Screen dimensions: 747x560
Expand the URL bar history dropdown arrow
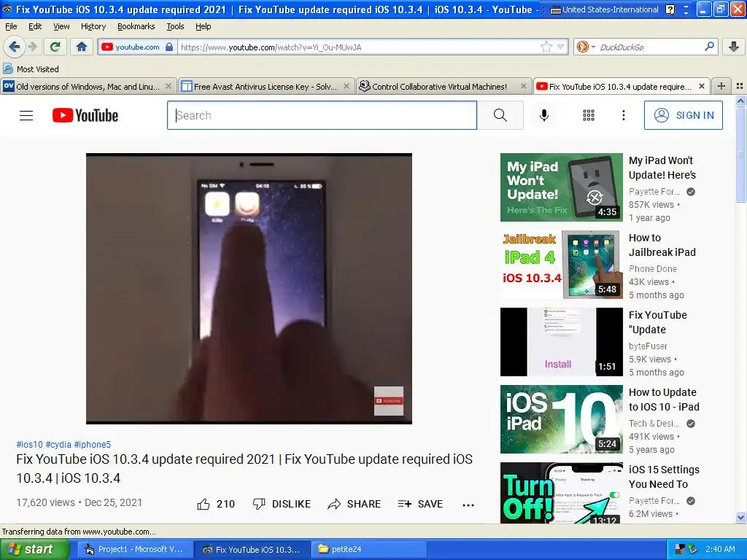click(x=561, y=47)
